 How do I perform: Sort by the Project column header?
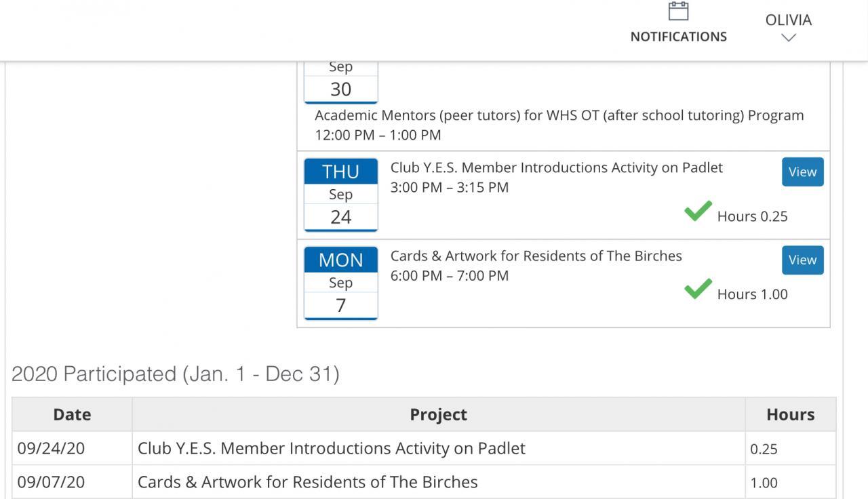click(438, 414)
